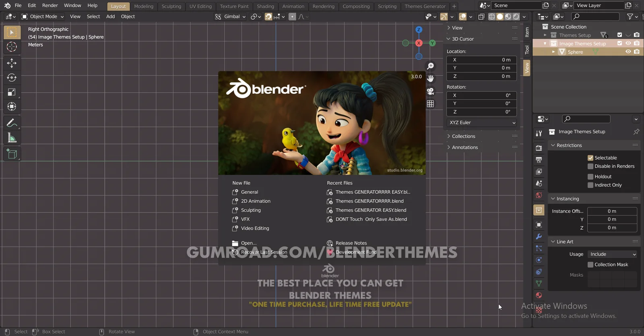Select the Add Cube tool

point(12,154)
